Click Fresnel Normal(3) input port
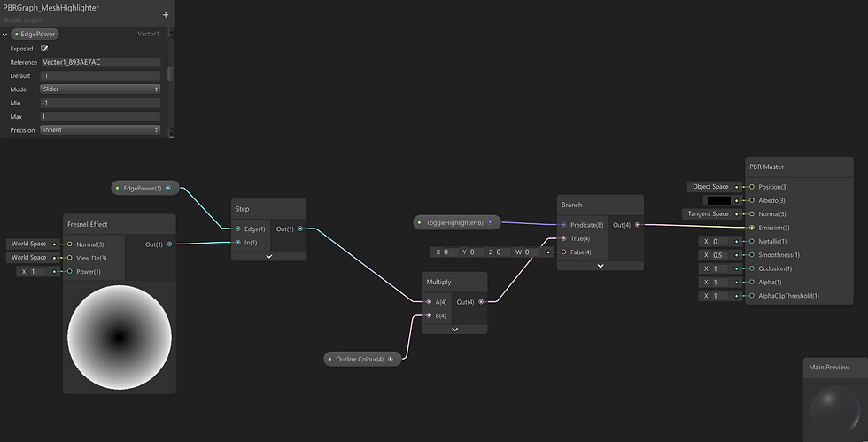The height and width of the screenshot is (442, 868). (x=70, y=244)
